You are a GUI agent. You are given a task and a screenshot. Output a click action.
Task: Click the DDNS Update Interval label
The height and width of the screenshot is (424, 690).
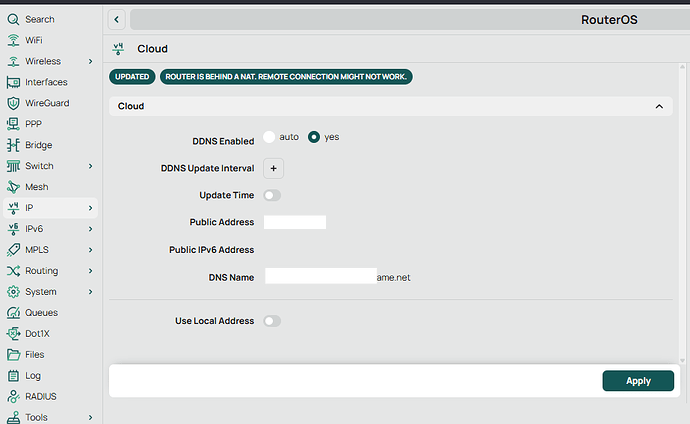click(x=207, y=168)
